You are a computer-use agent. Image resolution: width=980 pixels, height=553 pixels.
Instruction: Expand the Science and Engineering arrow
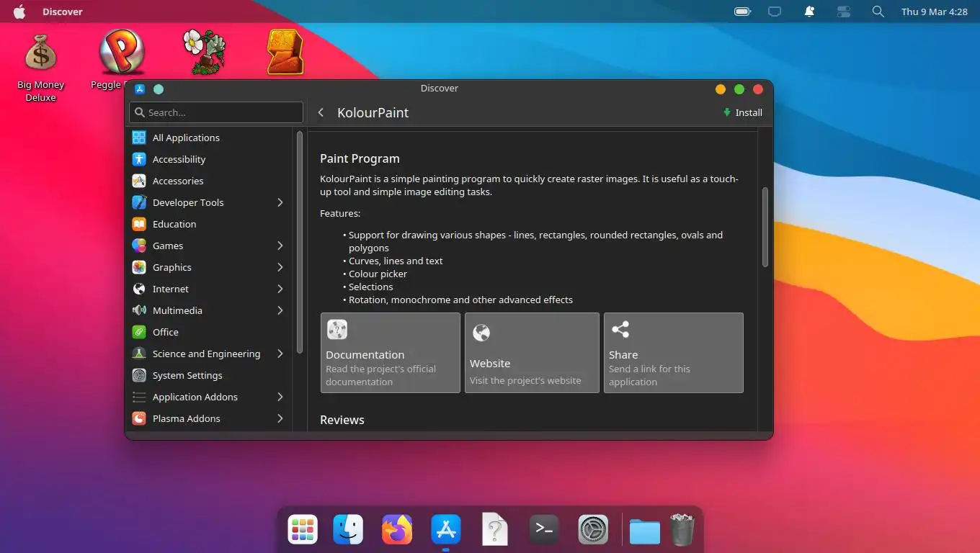tap(280, 354)
